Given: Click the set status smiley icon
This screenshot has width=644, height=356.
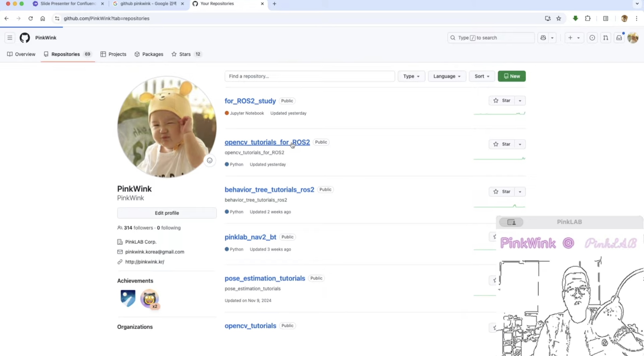Looking at the screenshot, I should tap(209, 161).
